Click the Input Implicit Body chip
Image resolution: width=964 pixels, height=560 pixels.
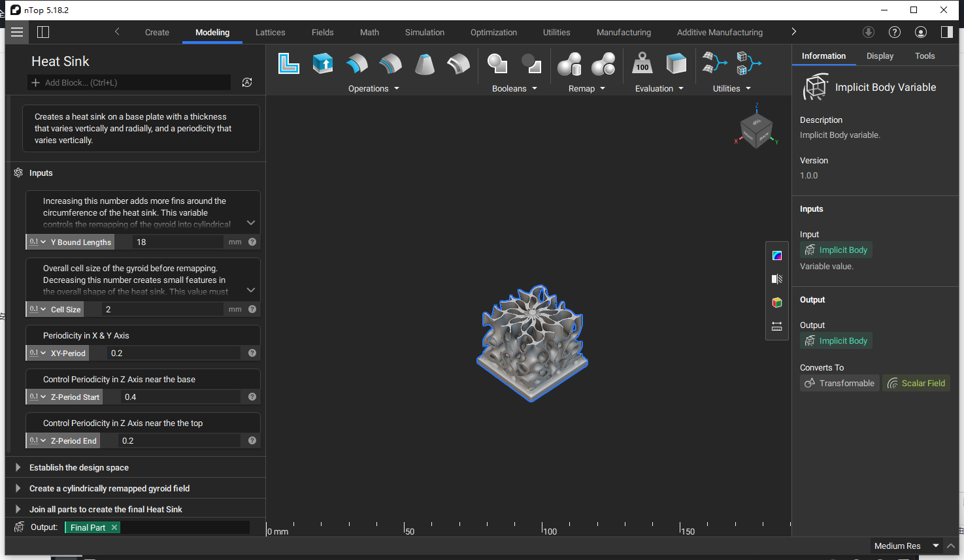[836, 250]
